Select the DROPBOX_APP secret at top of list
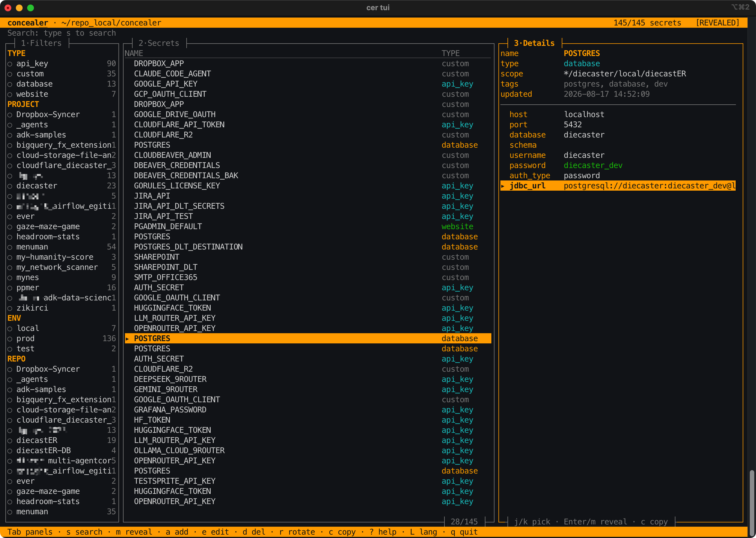756x538 pixels. pyautogui.click(x=308, y=64)
